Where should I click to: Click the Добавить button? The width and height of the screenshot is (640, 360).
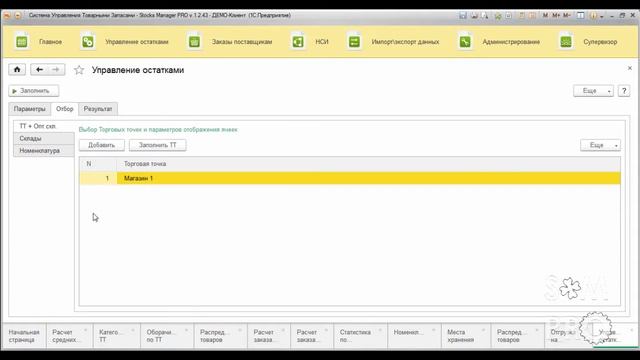102,145
